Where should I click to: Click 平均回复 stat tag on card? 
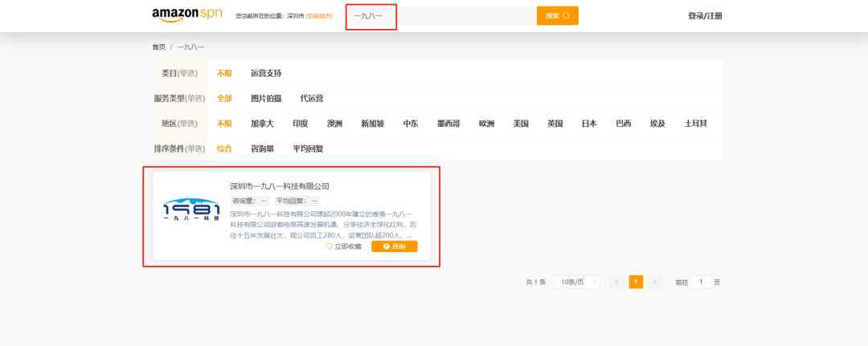[x=297, y=201]
